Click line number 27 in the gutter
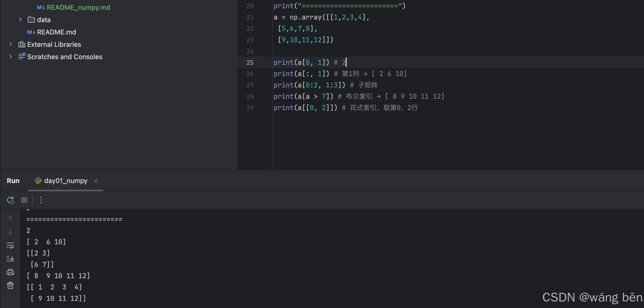Viewport: 644px width, 308px height. [250, 85]
